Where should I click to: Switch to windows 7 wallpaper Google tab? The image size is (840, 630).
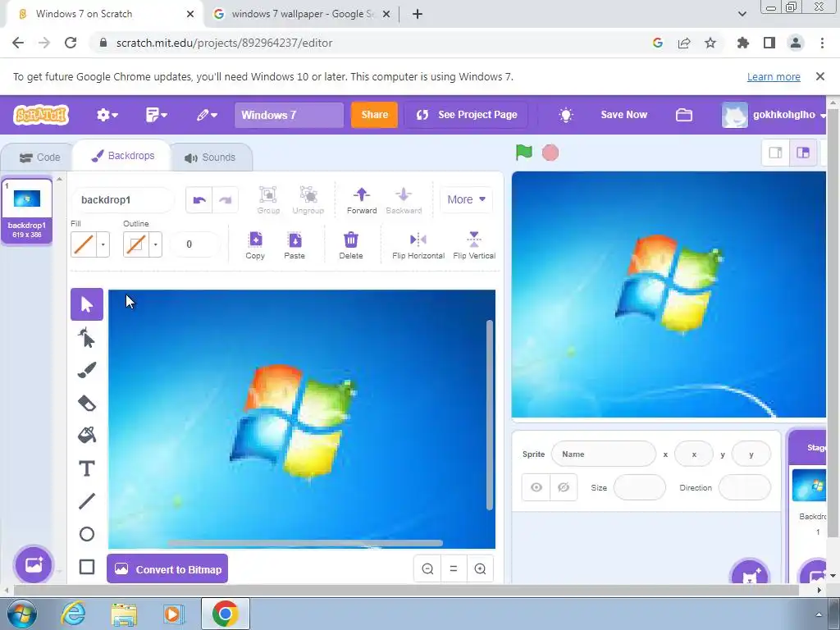point(302,14)
